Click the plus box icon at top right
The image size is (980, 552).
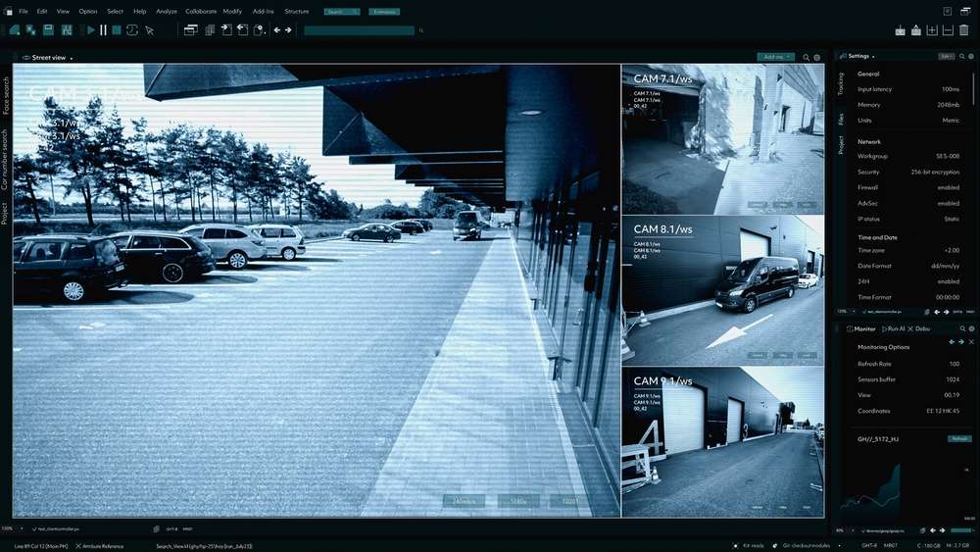point(932,30)
